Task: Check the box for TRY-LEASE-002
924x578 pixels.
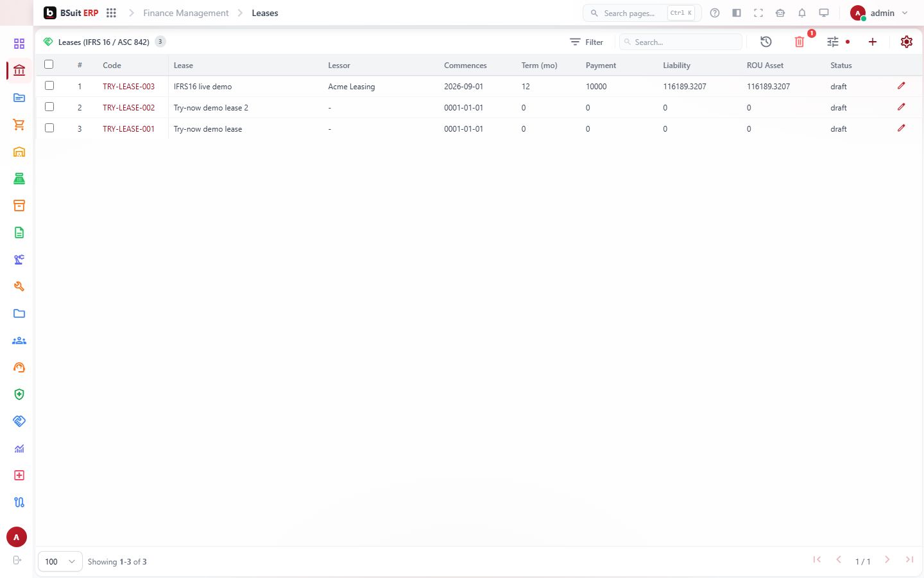Action: tap(49, 107)
